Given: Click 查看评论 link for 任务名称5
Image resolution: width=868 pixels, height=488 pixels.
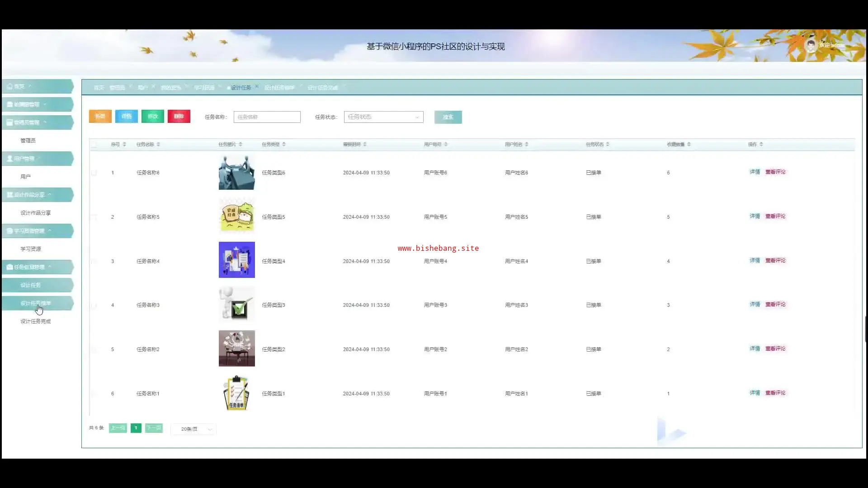Looking at the screenshot, I should pos(775,216).
